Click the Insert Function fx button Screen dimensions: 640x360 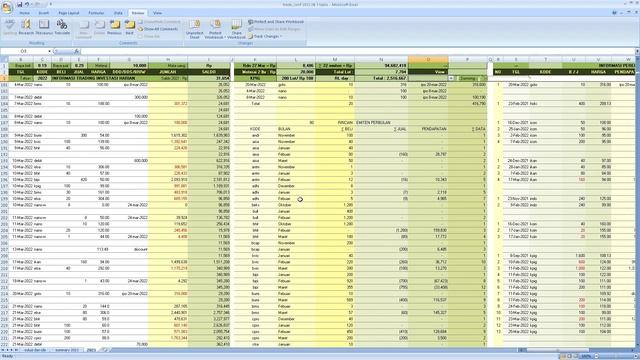click(76, 51)
